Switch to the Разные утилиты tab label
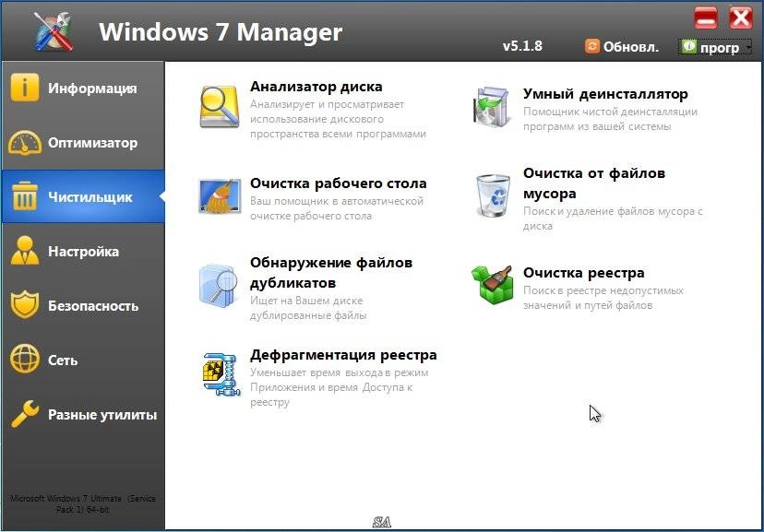 [x=102, y=415]
